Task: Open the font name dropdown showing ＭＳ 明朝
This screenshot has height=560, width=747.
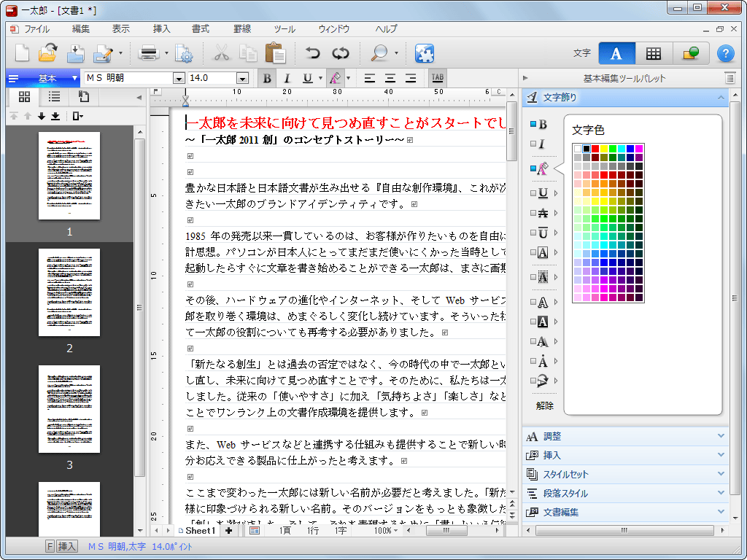Action: pyautogui.click(x=179, y=78)
